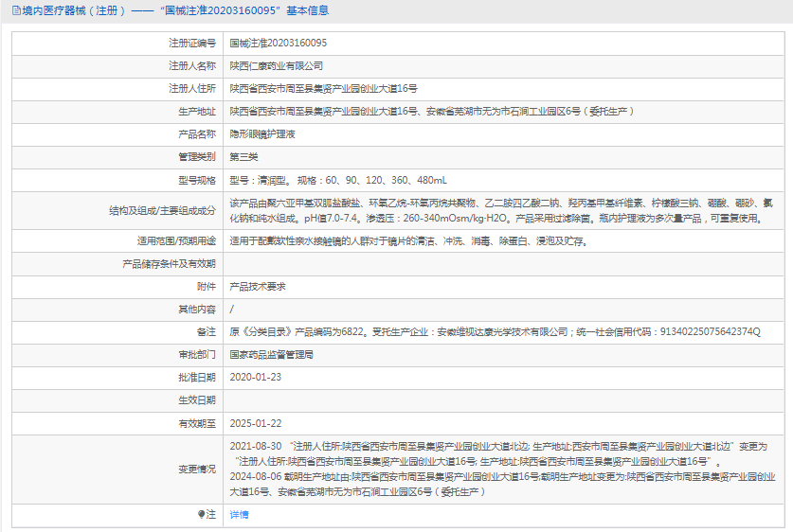793x532 pixels.
Task: Click the 第三类 management category value
Action: click(x=243, y=157)
